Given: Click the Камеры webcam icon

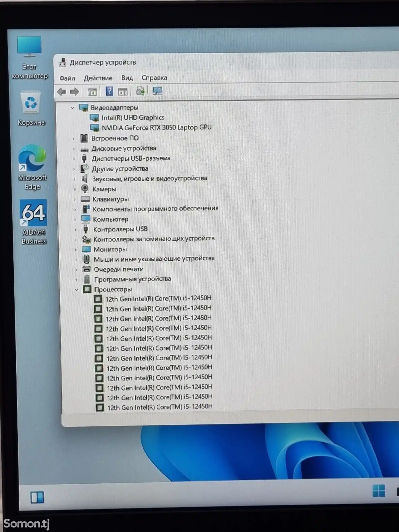Looking at the screenshot, I should (85, 189).
